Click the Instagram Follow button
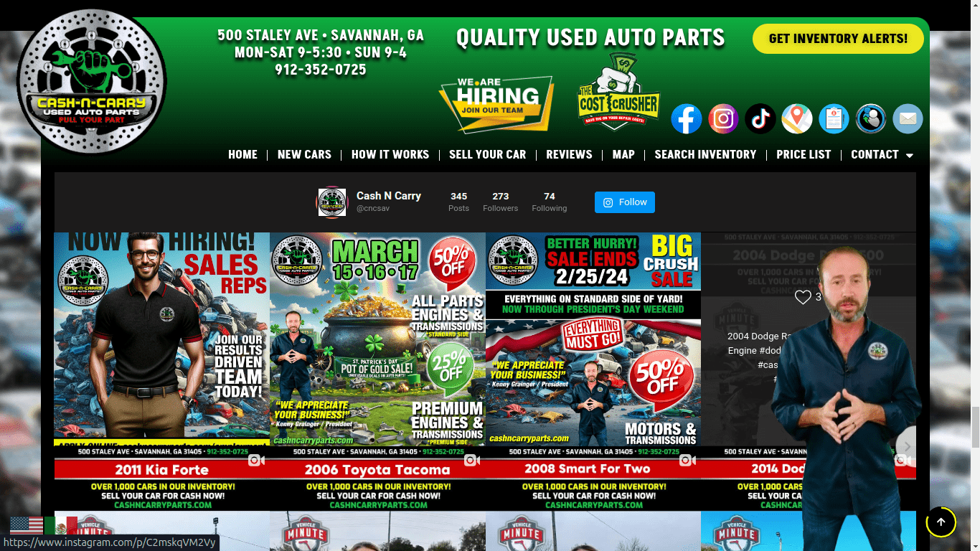980x551 pixels. point(625,202)
